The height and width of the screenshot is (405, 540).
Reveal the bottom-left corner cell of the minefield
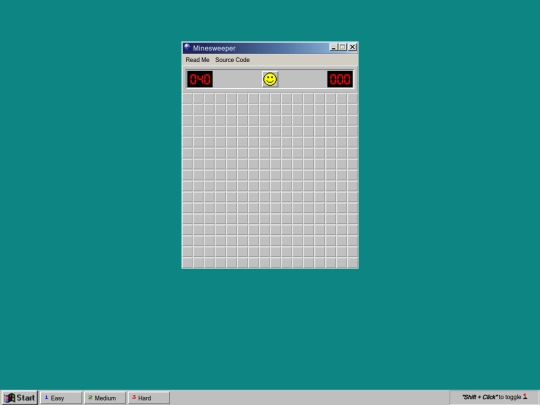point(188,262)
